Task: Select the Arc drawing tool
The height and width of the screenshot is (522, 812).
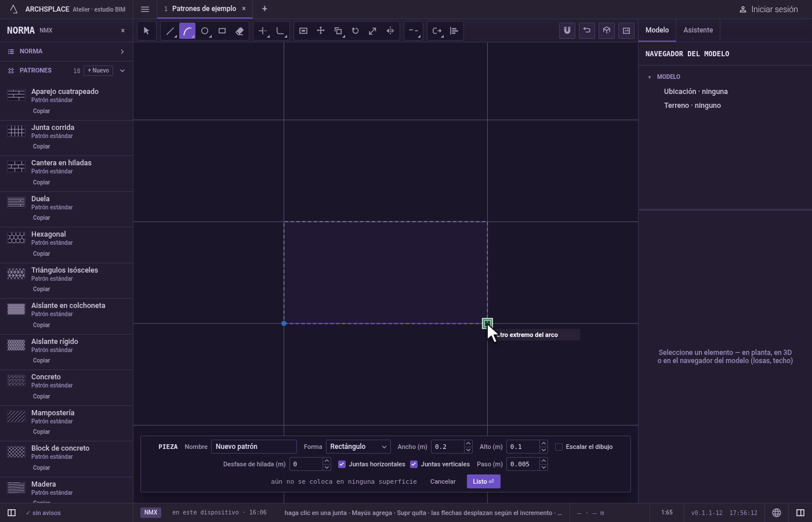Action: click(187, 31)
